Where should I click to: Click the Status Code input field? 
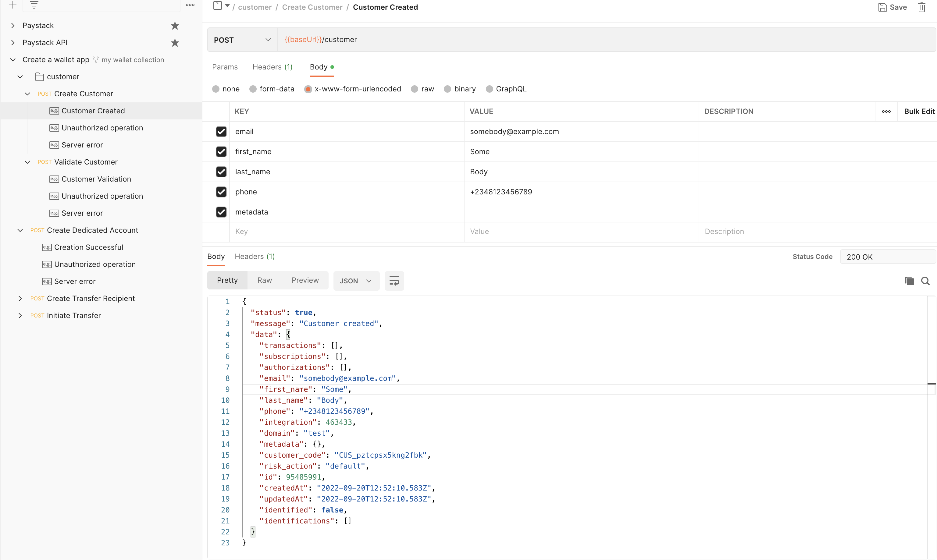point(888,257)
